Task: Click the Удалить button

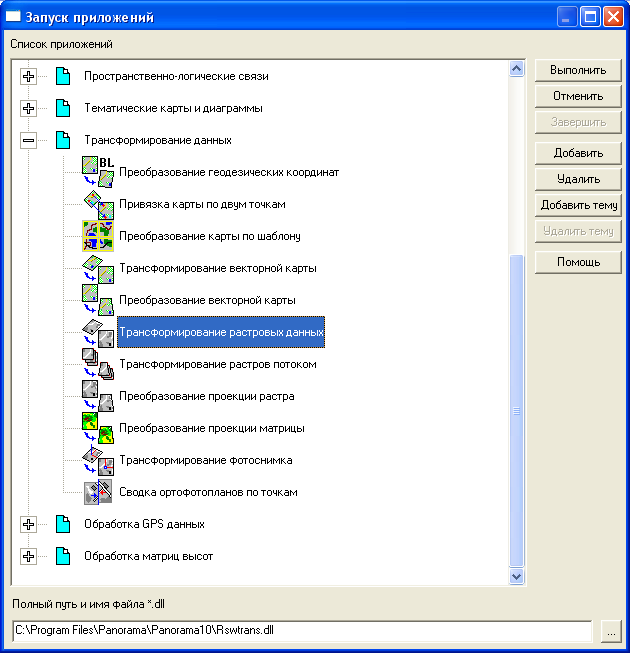Action: (x=578, y=179)
